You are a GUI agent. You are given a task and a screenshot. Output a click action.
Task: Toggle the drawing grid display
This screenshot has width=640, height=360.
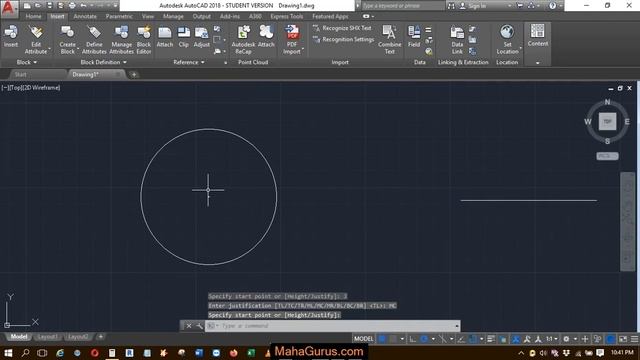click(x=382, y=339)
